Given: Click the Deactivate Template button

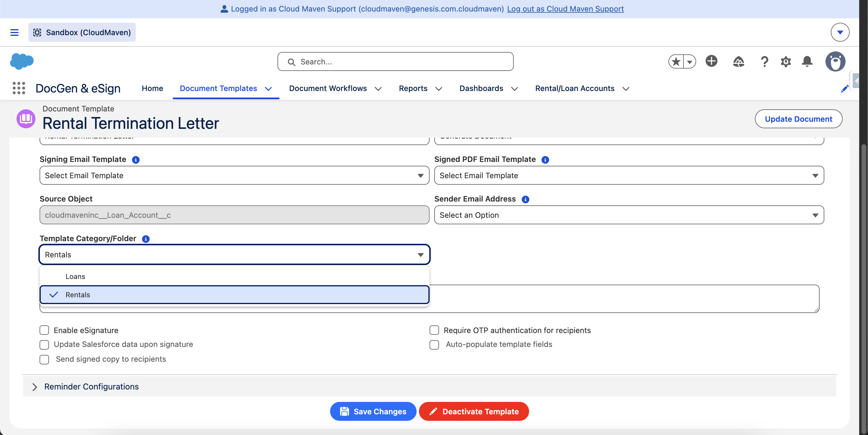Looking at the screenshot, I should coord(474,411).
